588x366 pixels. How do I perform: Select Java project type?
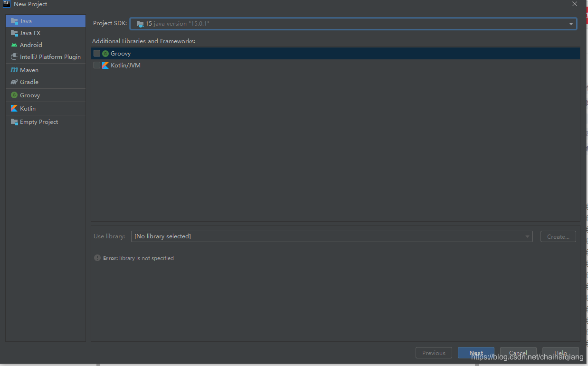tap(46, 21)
